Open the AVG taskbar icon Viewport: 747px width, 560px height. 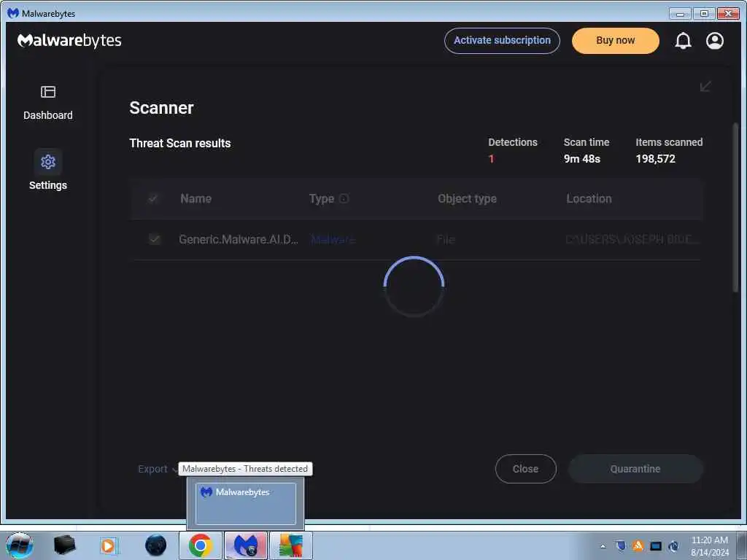[291, 545]
